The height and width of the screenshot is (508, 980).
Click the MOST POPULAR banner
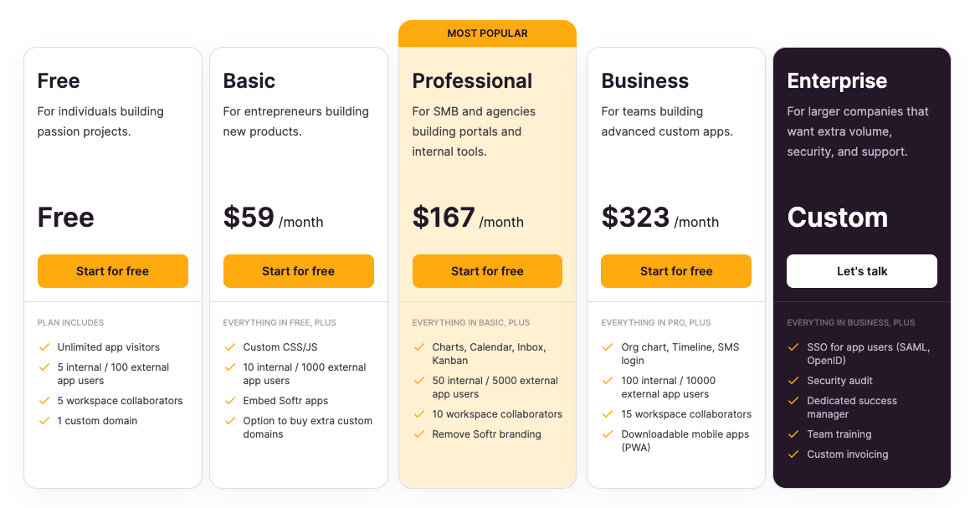point(487,33)
